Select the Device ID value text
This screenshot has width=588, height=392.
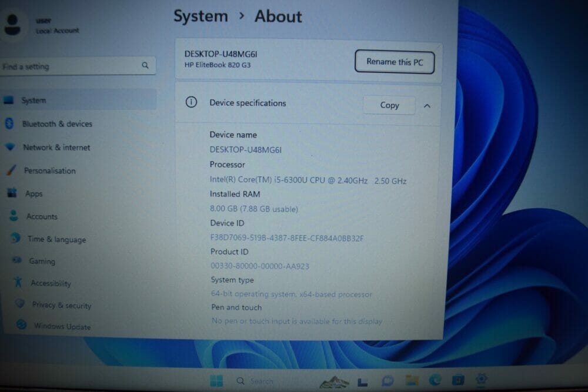[287, 238]
